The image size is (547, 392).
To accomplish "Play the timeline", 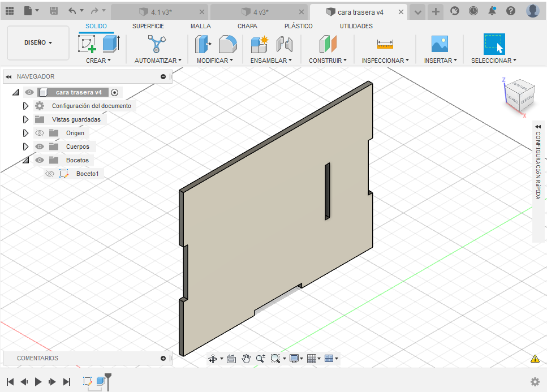I will click(x=38, y=382).
